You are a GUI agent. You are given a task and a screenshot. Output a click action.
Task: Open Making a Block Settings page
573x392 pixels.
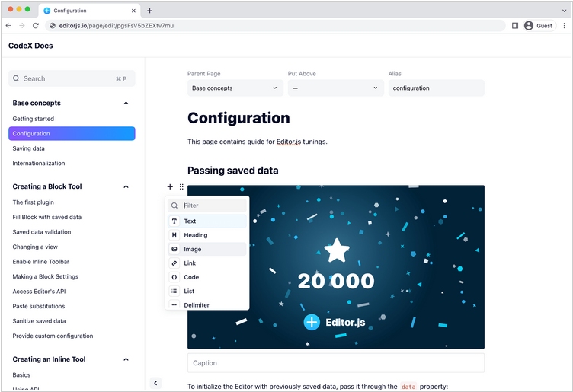click(x=45, y=276)
